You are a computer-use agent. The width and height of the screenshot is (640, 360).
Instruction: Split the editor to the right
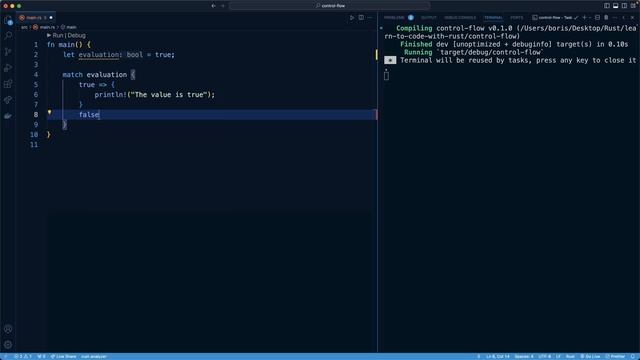[x=361, y=18]
